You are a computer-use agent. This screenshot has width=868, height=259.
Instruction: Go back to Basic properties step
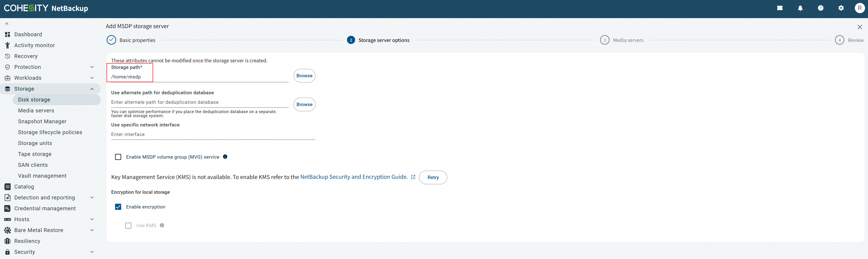point(131,40)
